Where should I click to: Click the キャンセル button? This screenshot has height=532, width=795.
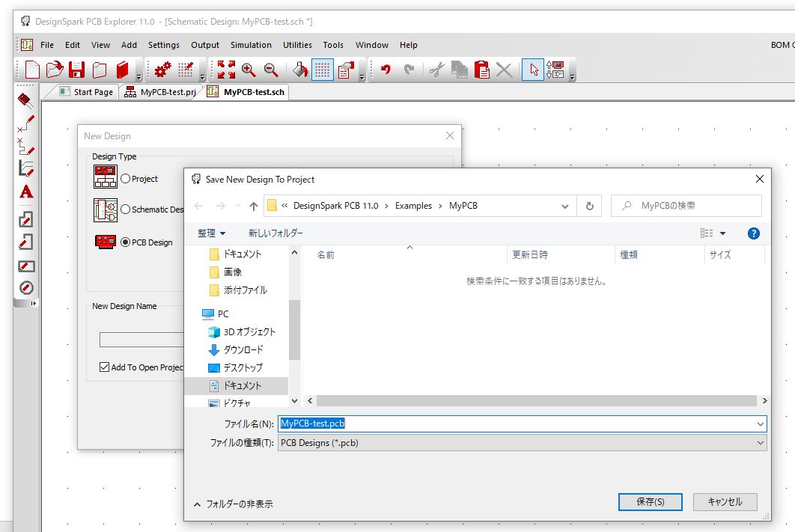[725, 501]
